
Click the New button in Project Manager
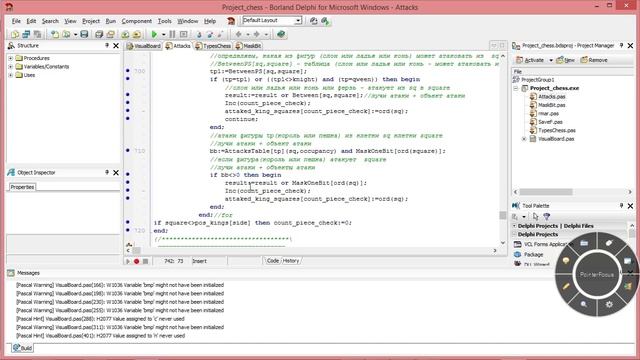coord(566,60)
